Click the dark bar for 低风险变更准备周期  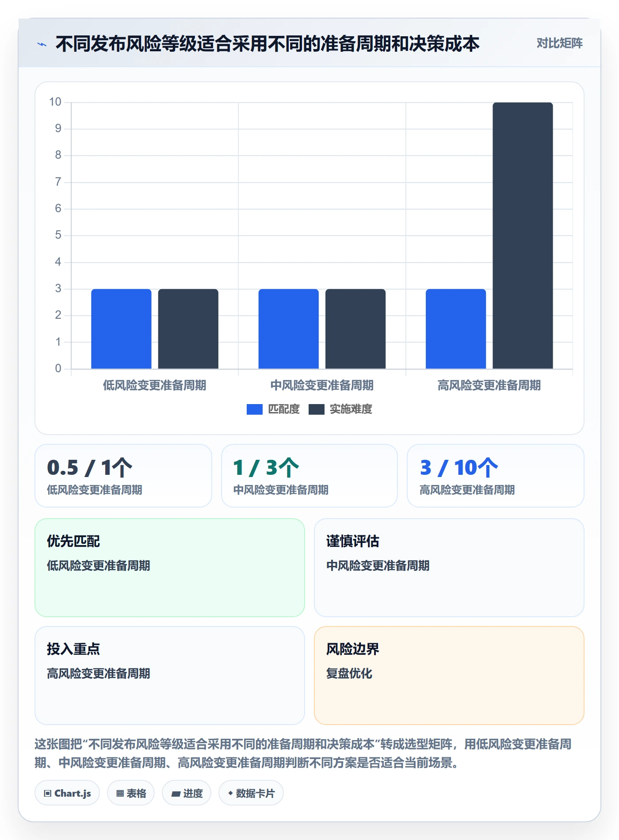(x=188, y=329)
